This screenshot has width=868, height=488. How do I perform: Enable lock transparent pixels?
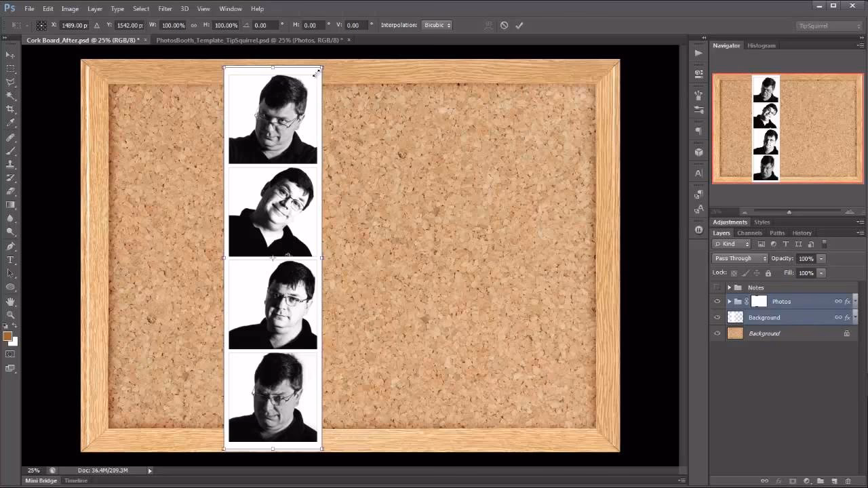point(734,272)
